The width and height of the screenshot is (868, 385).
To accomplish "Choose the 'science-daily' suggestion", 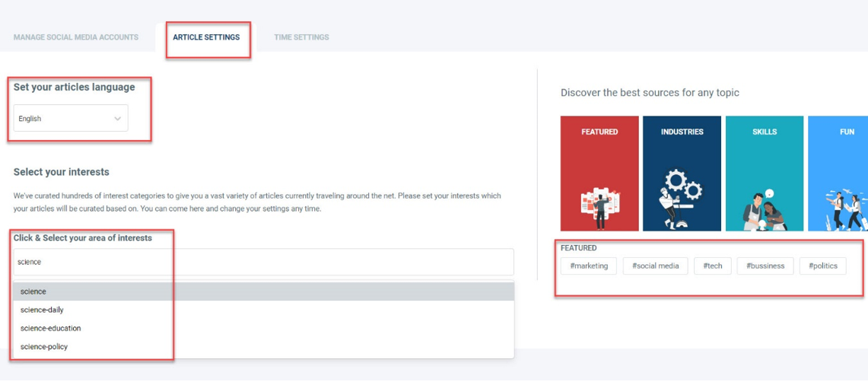I will pyautogui.click(x=263, y=310).
